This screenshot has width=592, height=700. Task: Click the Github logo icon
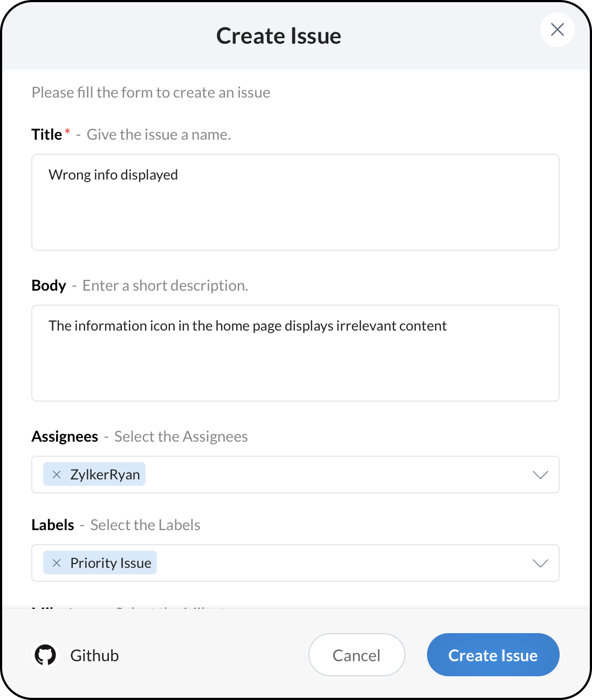(x=45, y=655)
